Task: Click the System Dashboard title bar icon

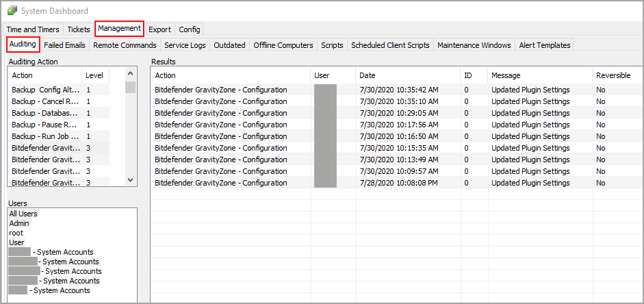Action: [x=12, y=10]
